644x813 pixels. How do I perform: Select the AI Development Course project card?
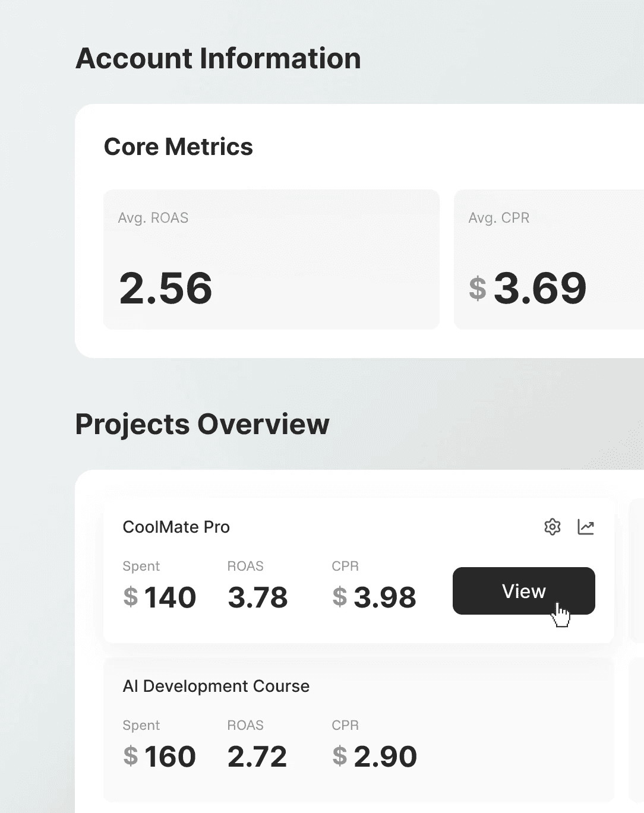[x=358, y=730]
